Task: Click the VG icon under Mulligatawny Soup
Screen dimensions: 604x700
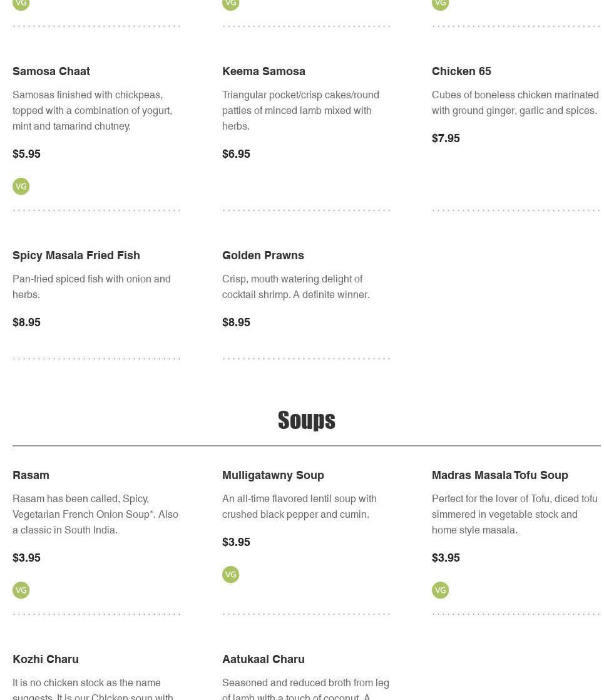Action: 231,575
